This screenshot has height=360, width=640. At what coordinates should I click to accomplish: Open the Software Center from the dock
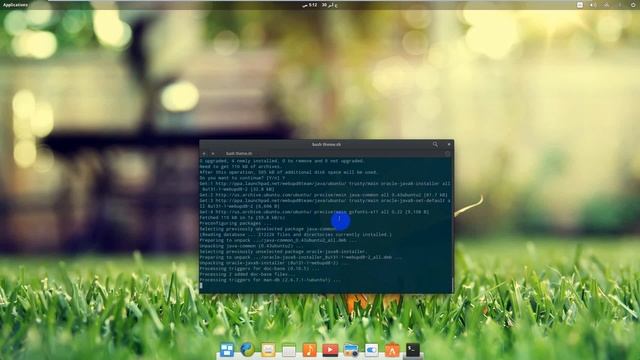coord(392,350)
